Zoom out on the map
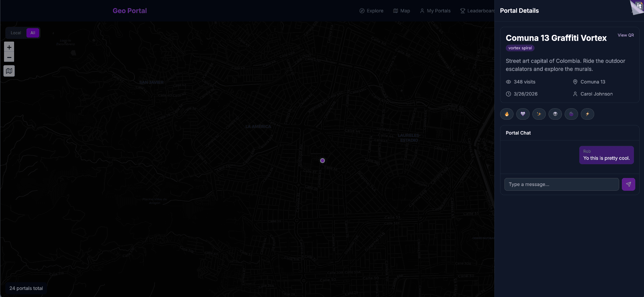The height and width of the screenshot is (297, 644). click(x=9, y=58)
